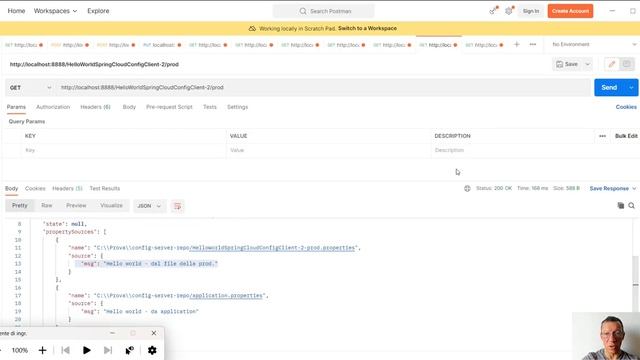Click the query param Value field

click(329, 150)
